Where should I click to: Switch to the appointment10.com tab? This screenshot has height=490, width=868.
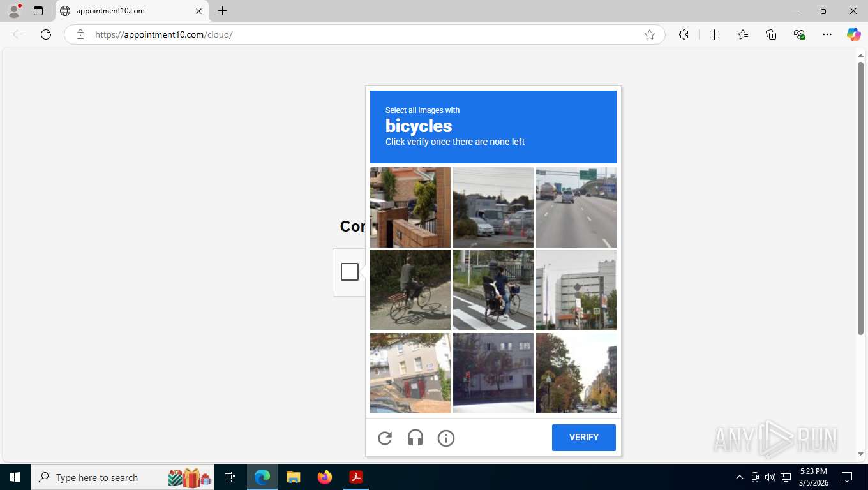(x=131, y=11)
